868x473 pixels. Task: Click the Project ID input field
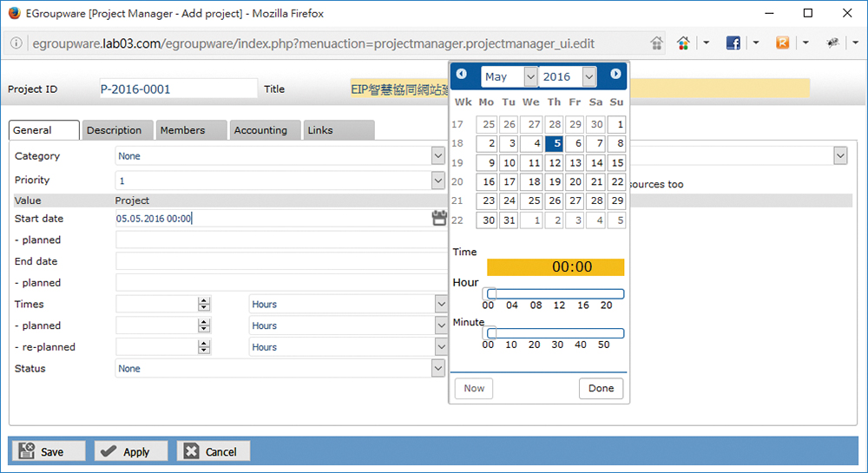[x=177, y=89]
